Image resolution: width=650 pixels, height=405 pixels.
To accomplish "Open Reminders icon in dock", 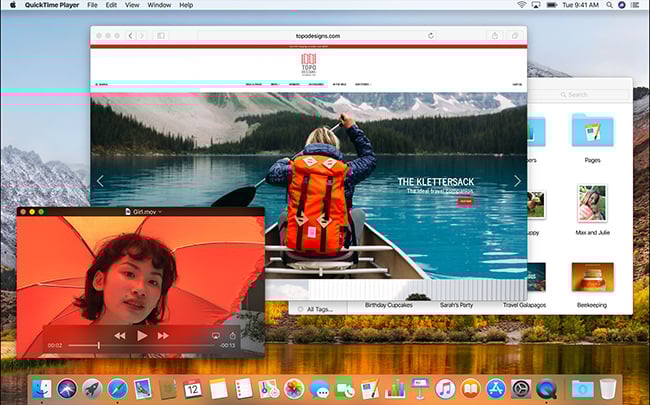I will tap(244, 389).
